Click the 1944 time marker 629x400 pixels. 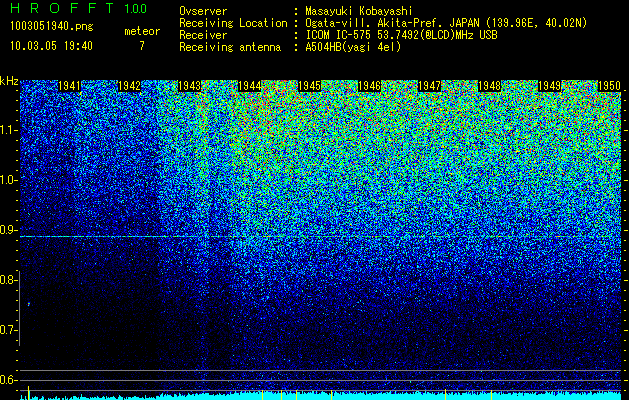click(x=250, y=86)
